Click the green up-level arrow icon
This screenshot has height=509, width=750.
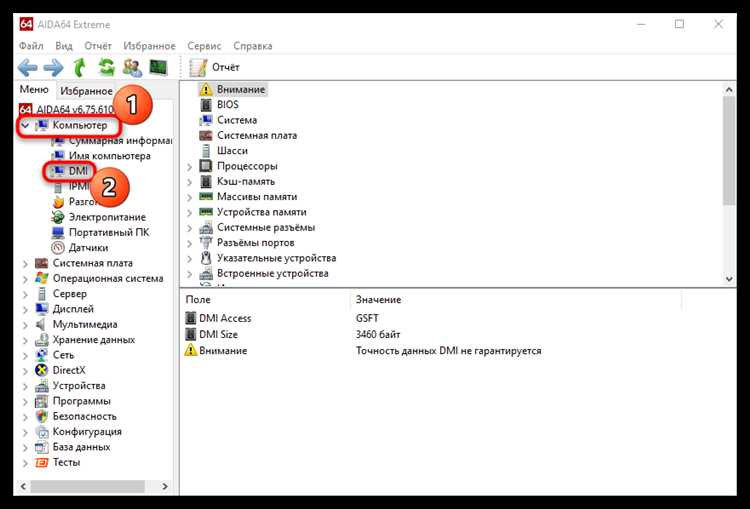(79, 67)
